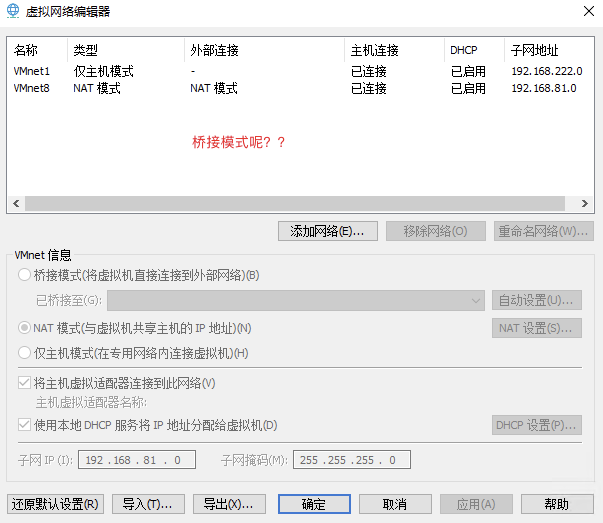Select the 仅主机模式 radio button
Image resolution: width=603 pixels, height=523 pixels.
(25, 353)
